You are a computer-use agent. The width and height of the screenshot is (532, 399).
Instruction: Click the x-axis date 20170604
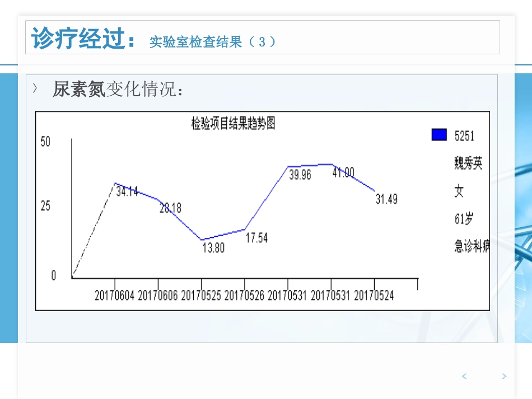[x=114, y=295]
